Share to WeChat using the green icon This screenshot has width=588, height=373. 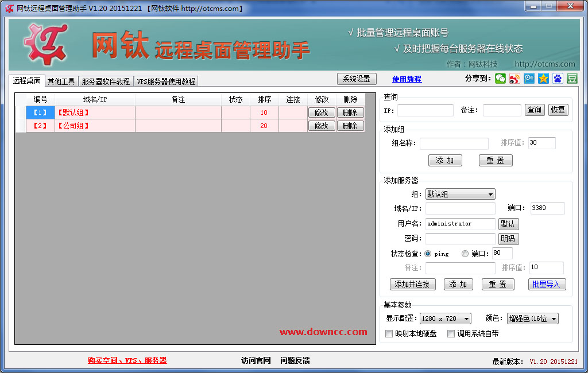(500, 78)
